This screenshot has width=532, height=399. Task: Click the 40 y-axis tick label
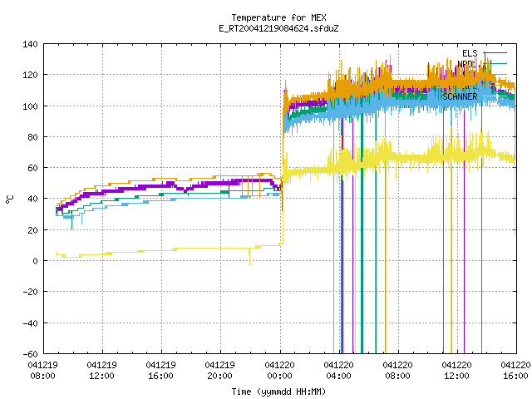[x=32, y=199]
